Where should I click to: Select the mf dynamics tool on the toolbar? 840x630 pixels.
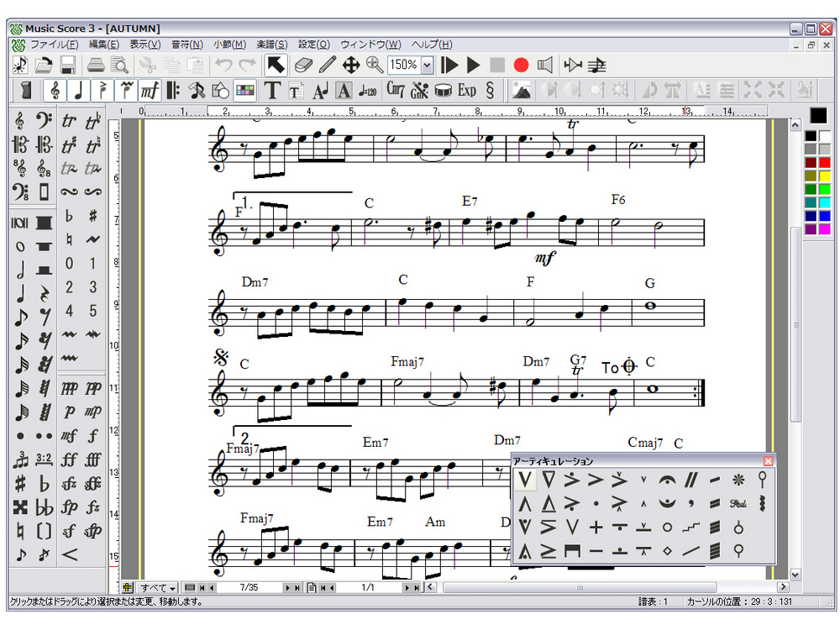click(x=149, y=91)
